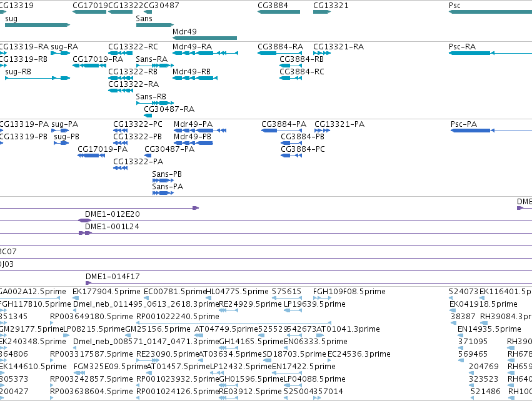This screenshot has height=401, width=532.
Task: Open the DME1-014F17 clone label
Action: click(113, 277)
